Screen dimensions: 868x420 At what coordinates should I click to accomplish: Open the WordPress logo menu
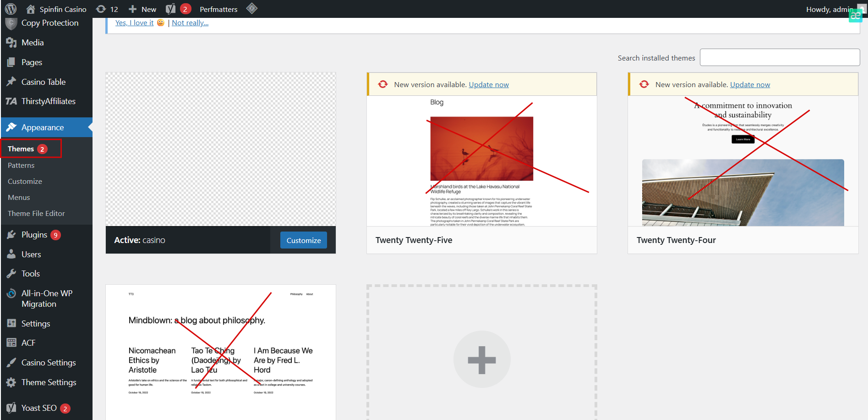(11, 9)
